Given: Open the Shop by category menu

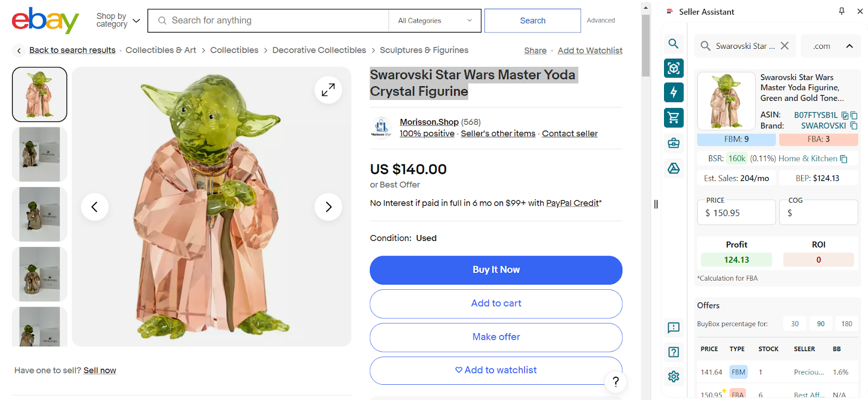Looking at the screenshot, I should (x=118, y=21).
